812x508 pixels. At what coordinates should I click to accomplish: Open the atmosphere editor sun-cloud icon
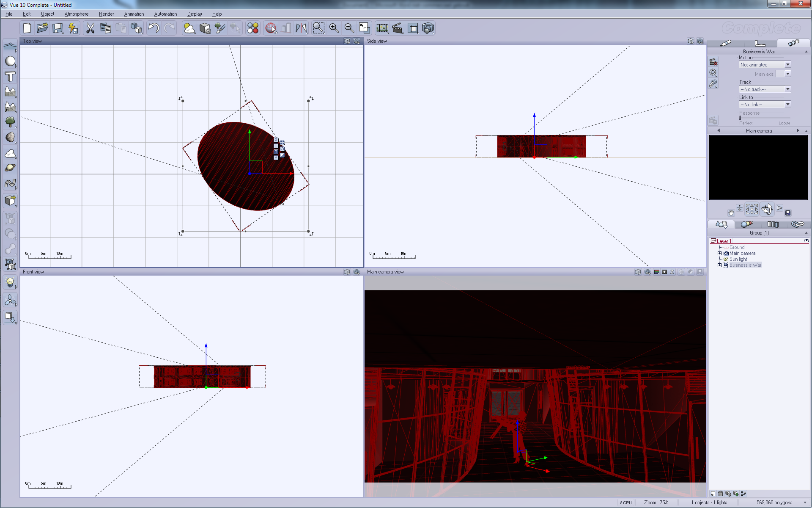click(x=189, y=28)
